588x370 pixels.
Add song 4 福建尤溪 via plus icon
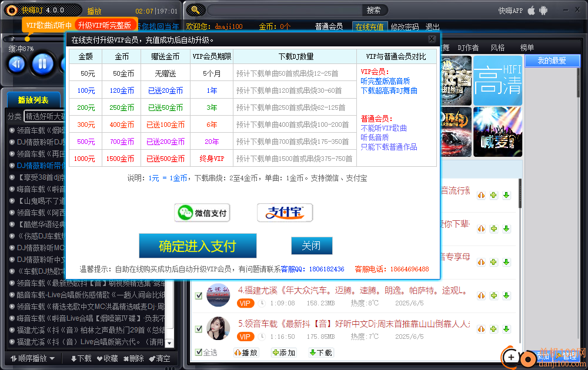pos(493,295)
